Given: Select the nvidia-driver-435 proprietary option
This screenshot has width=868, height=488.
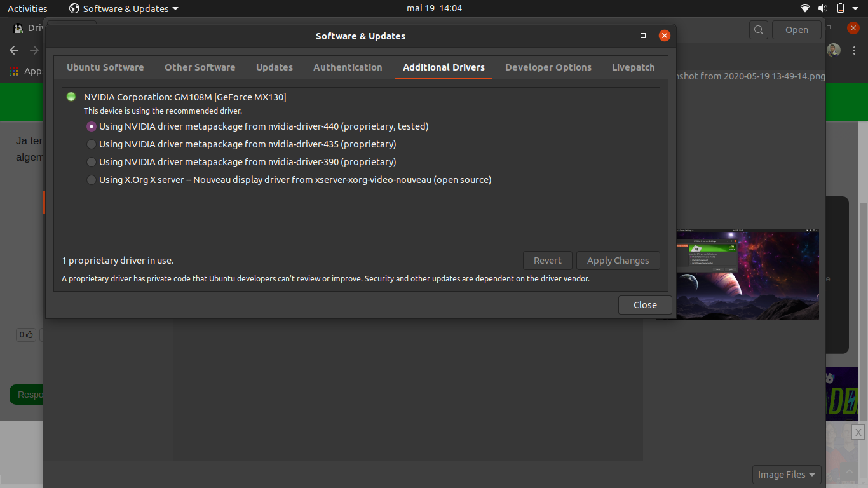Looking at the screenshot, I should point(92,144).
